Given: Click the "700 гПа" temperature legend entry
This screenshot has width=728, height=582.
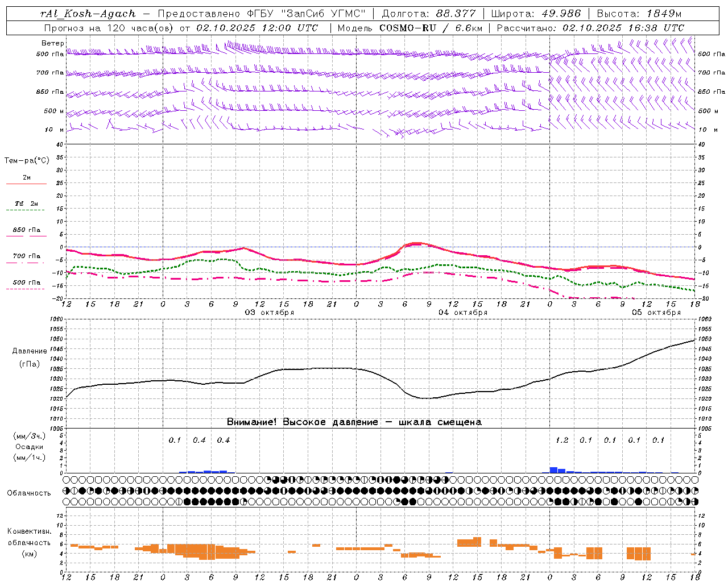Looking at the screenshot, I should pyautogui.click(x=26, y=256).
